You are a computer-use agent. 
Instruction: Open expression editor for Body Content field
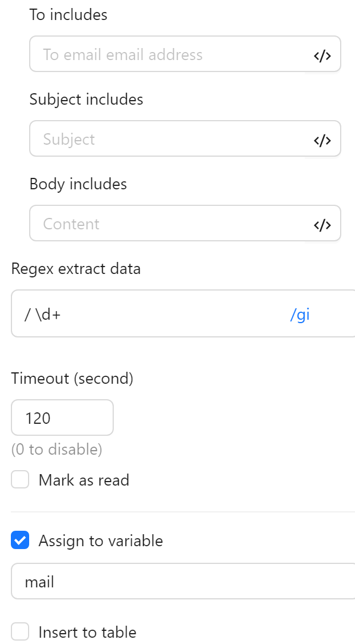(322, 224)
